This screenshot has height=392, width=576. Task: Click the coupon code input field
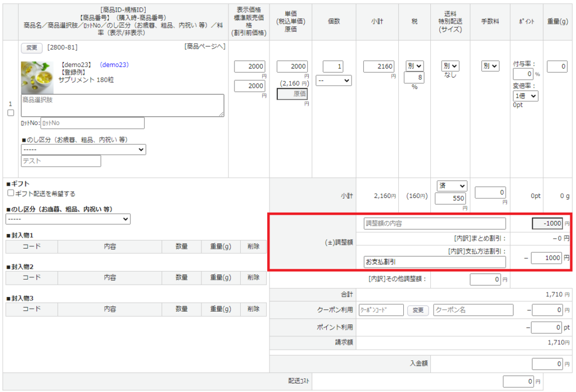[x=381, y=310]
